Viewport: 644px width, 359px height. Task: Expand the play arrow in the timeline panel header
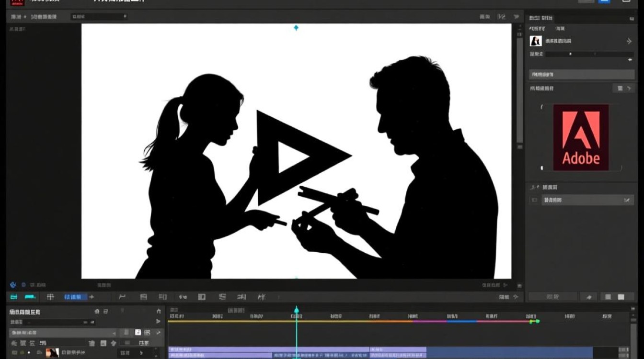coord(158,321)
